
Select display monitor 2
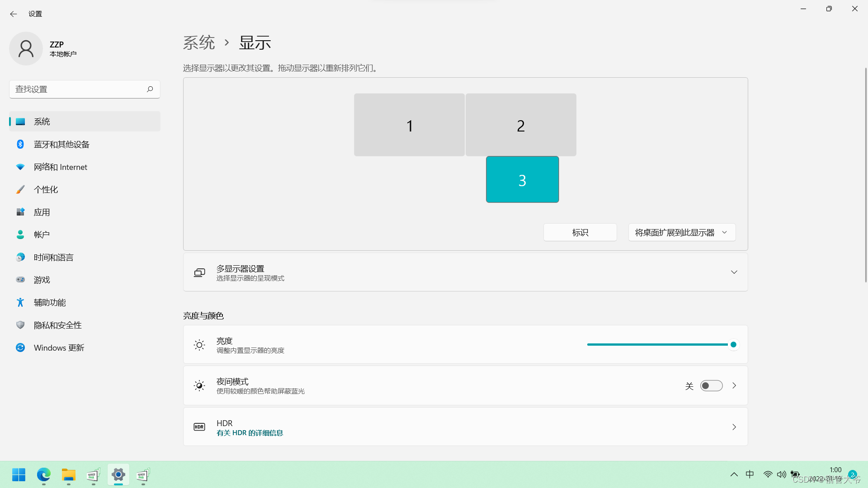point(521,125)
